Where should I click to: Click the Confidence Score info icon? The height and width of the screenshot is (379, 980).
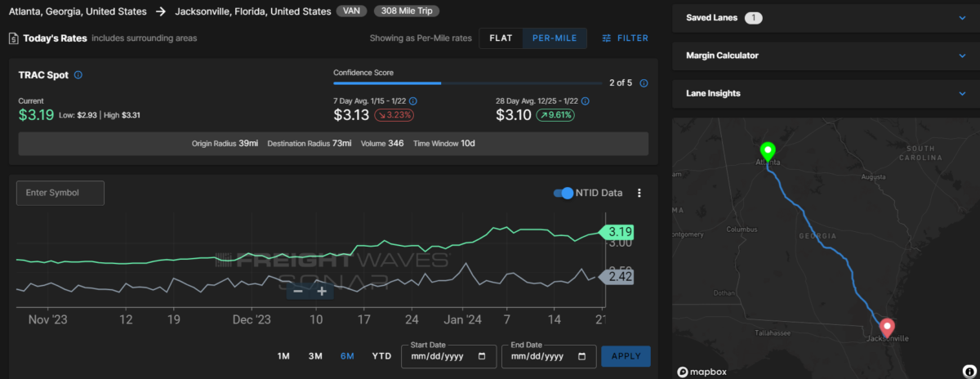pos(644,83)
